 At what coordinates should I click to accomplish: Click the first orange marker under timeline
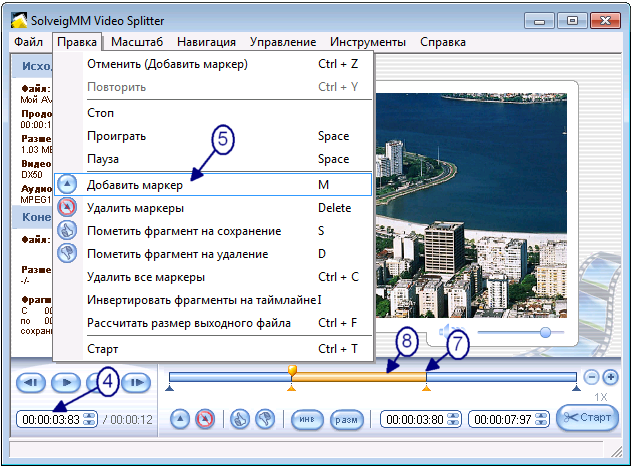(x=291, y=388)
